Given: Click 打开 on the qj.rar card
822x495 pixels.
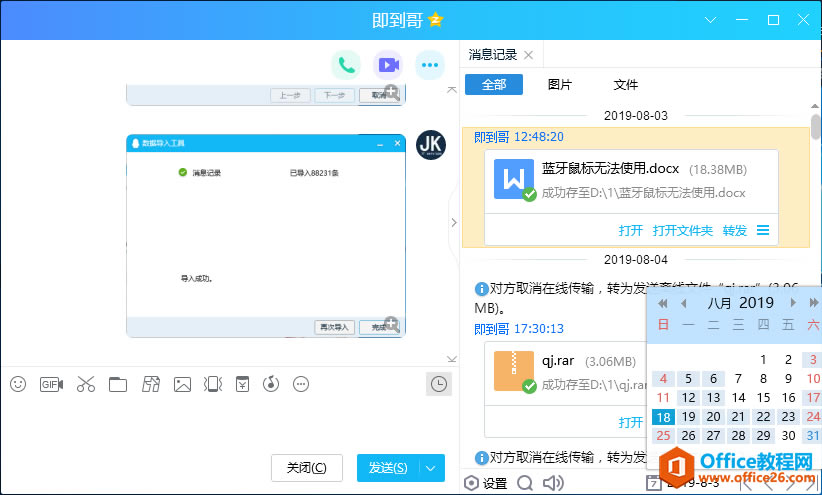Looking at the screenshot, I should 631,422.
